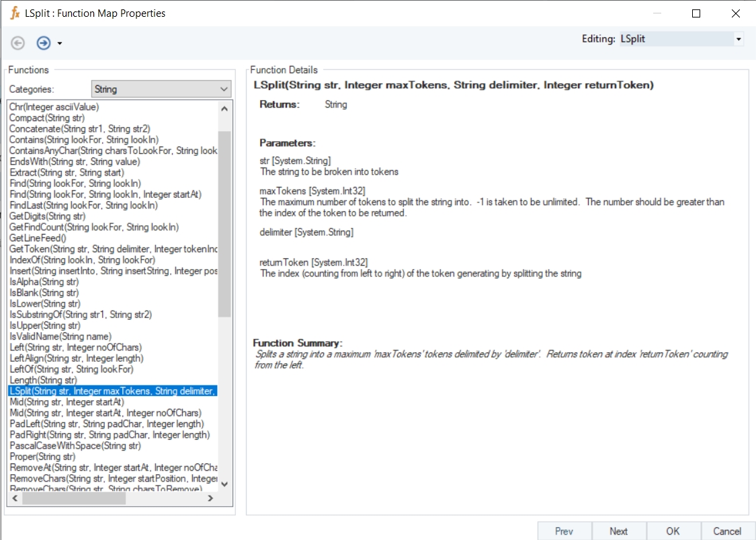
Task: Select the highlighted LSplit function entry
Action: [x=113, y=391]
